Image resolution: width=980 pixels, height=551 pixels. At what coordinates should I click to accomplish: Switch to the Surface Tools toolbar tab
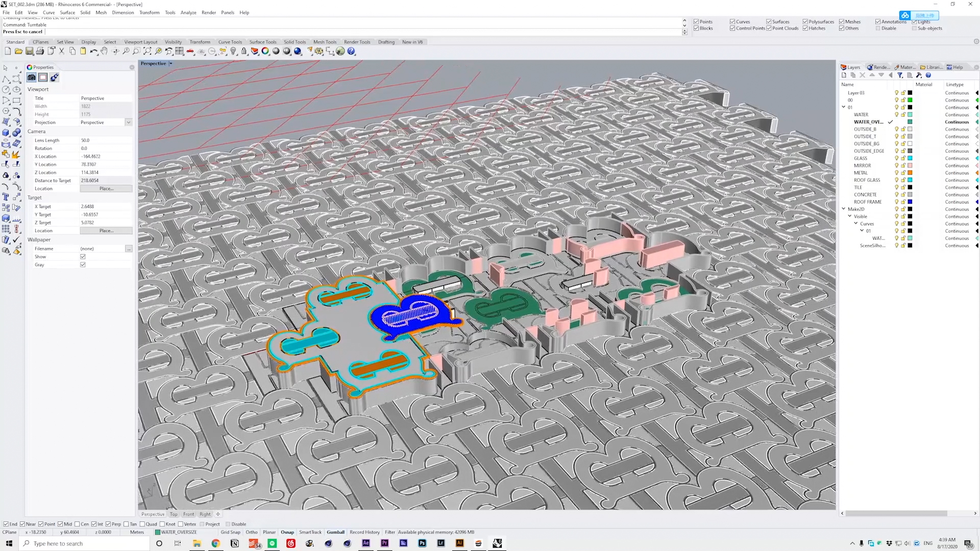262,42
